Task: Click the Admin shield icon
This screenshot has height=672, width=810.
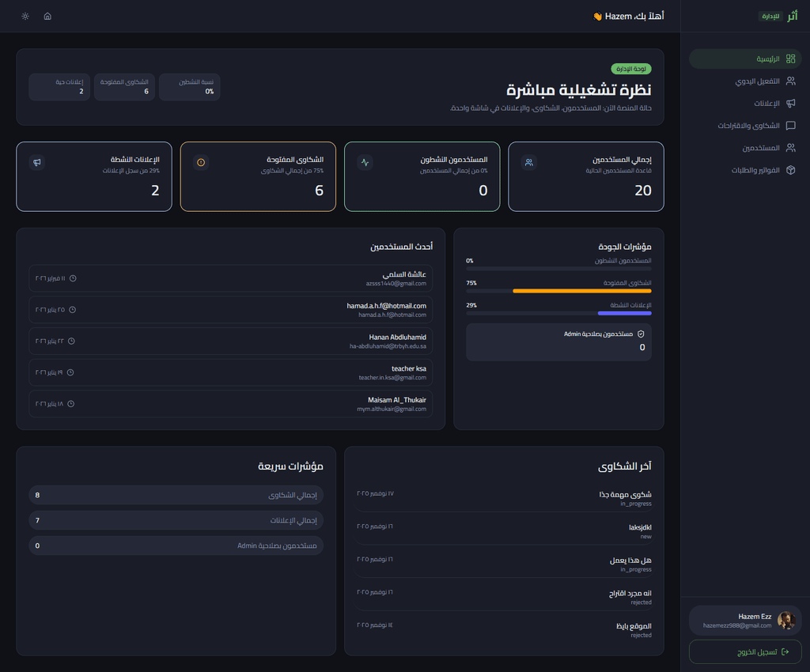Action: click(641, 334)
